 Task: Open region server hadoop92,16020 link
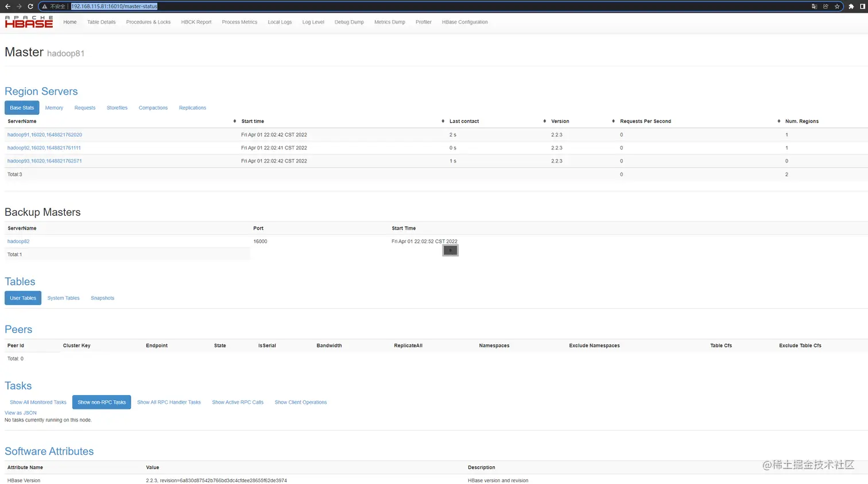(44, 148)
